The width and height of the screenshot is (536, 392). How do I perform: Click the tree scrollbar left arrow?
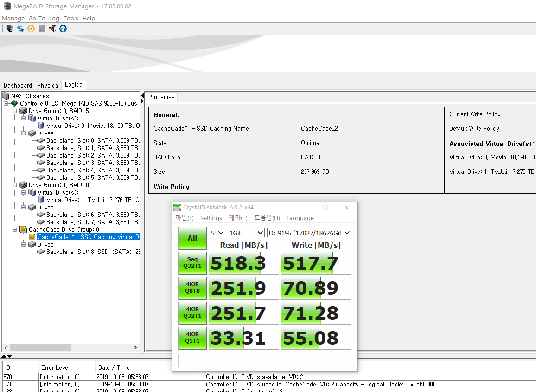click(6, 348)
